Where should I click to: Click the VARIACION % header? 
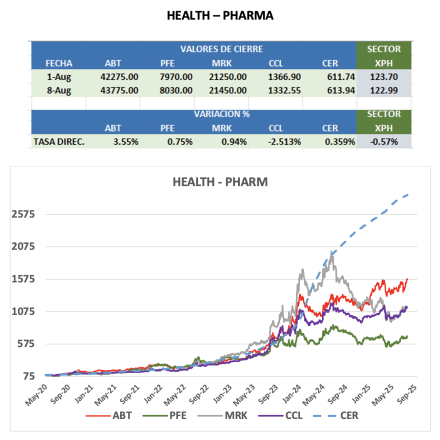click(222, 114)
